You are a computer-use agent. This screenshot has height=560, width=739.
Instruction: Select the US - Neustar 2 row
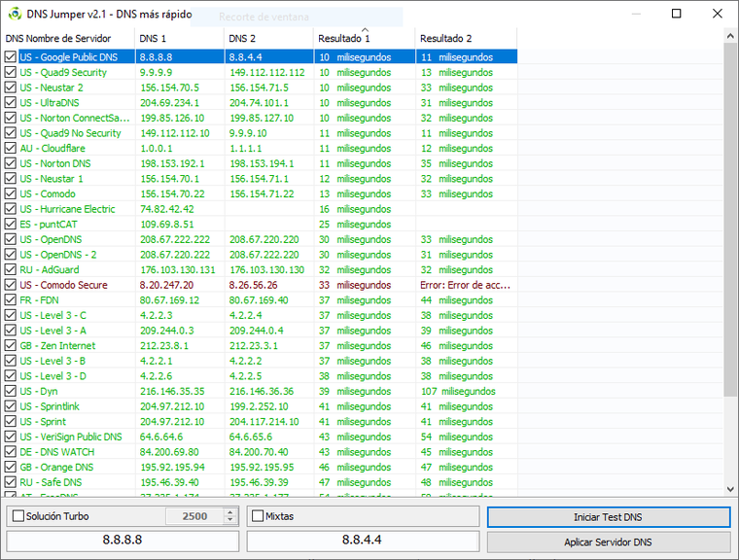[x=261, y=87]
